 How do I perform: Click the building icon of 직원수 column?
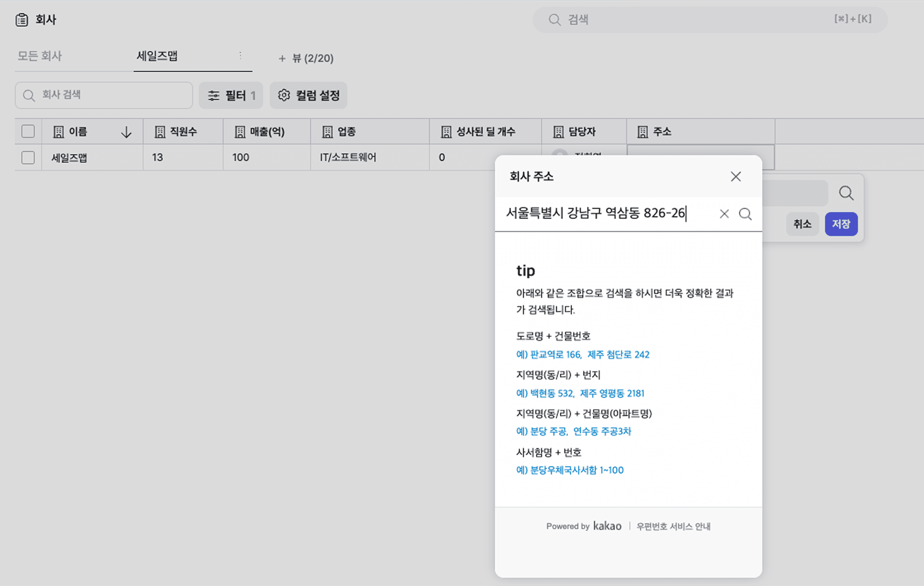160,132
